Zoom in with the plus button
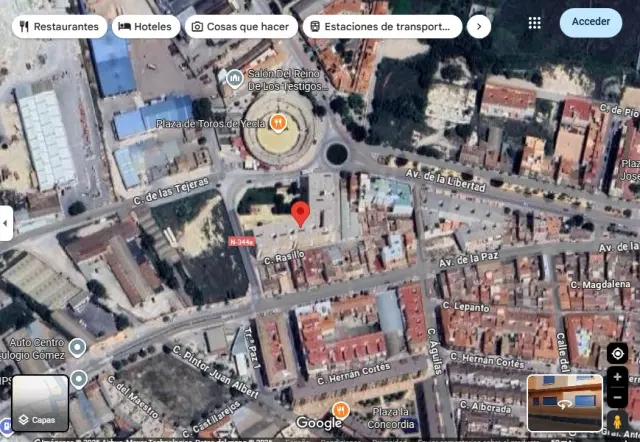640x442 pixels. [x=617, y=377]
